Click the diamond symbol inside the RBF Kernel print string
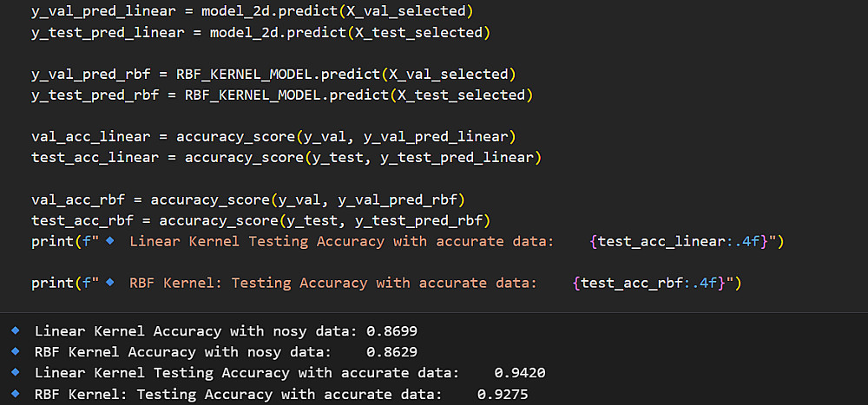Screen dimensions: 868x405 (x=110, y=283)
